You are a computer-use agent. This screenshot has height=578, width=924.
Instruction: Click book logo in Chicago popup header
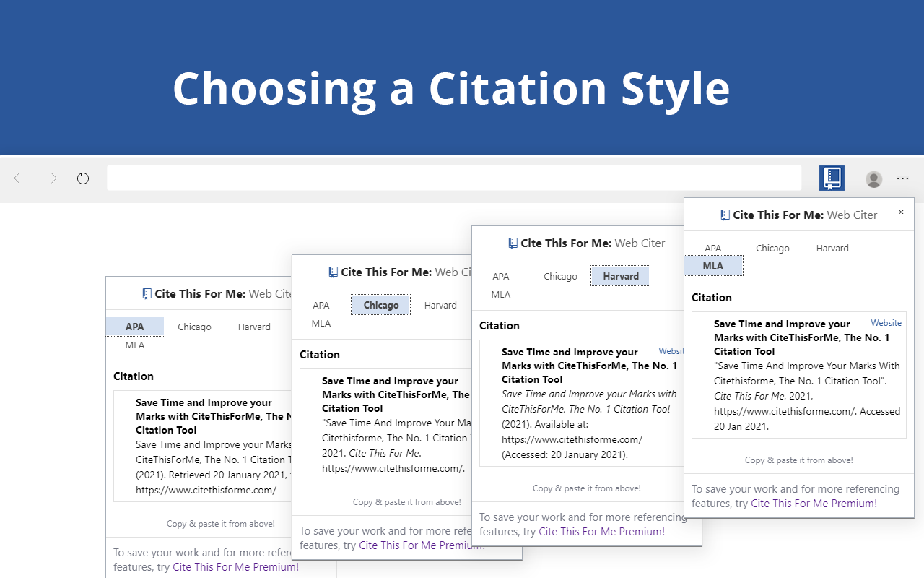click(x=333, y=272)
